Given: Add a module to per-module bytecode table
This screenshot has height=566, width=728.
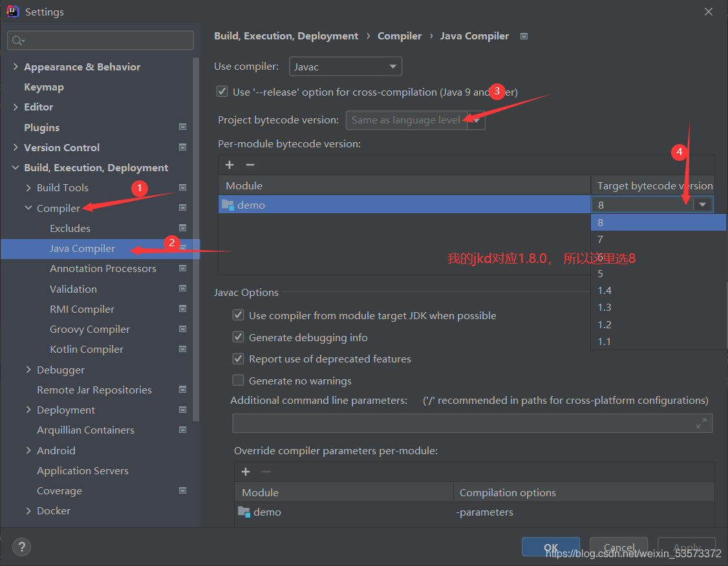Looking at the screenshot, I should pyautogui.click(x=230, y=165).
